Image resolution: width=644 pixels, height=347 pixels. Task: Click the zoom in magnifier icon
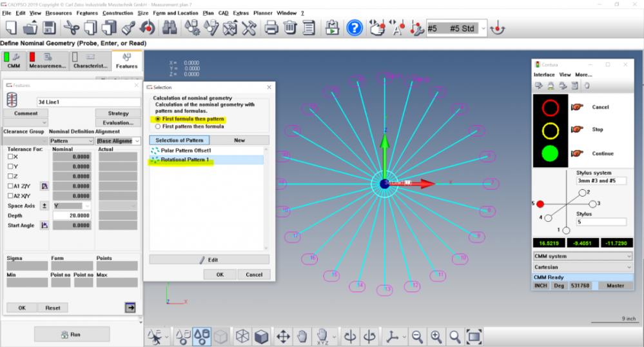(436, 337)
